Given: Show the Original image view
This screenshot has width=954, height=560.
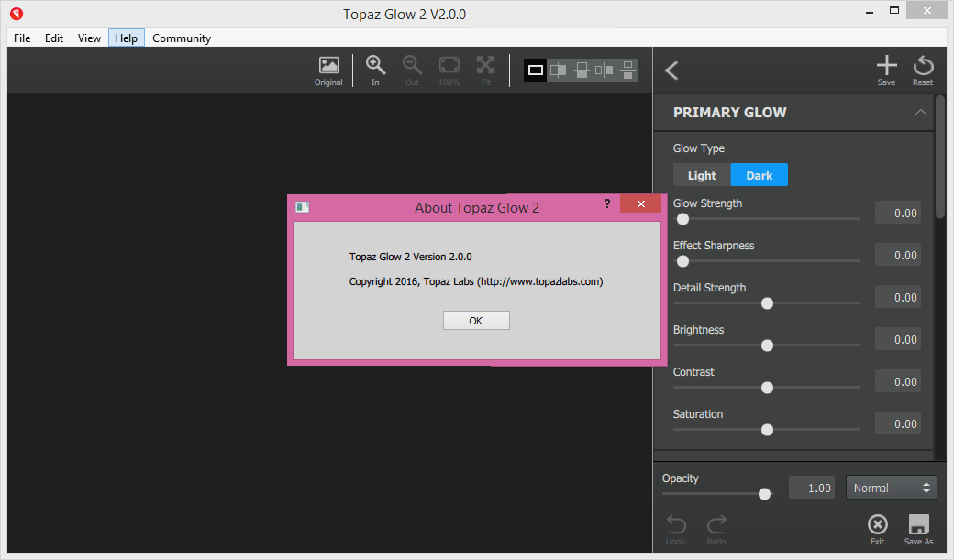Looking at the screenshot, I should tap(328, 71).
